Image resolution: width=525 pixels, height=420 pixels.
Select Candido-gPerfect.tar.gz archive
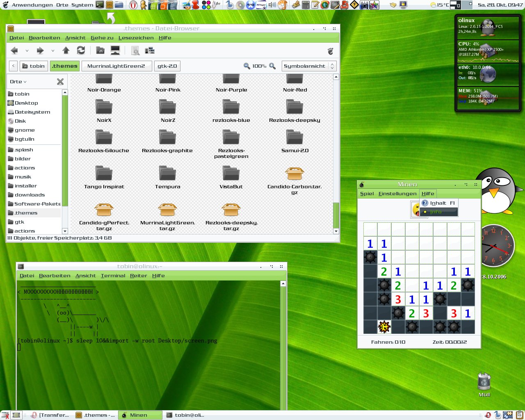(104, 216)
